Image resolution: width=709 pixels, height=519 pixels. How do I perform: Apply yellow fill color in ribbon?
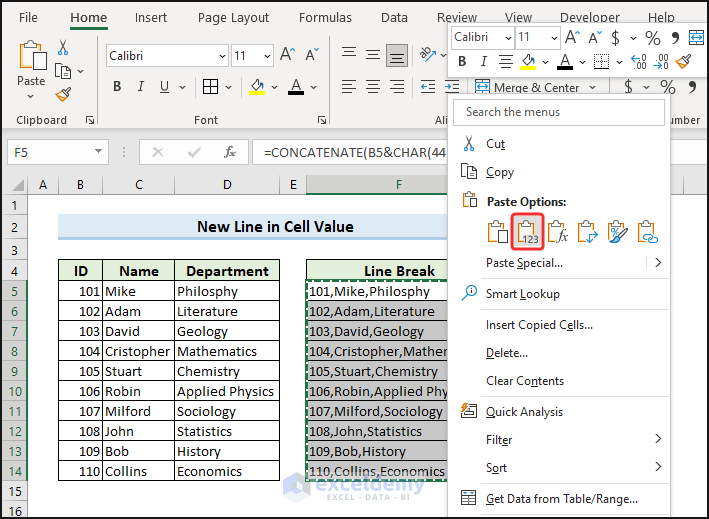click(x=257, y=86)
